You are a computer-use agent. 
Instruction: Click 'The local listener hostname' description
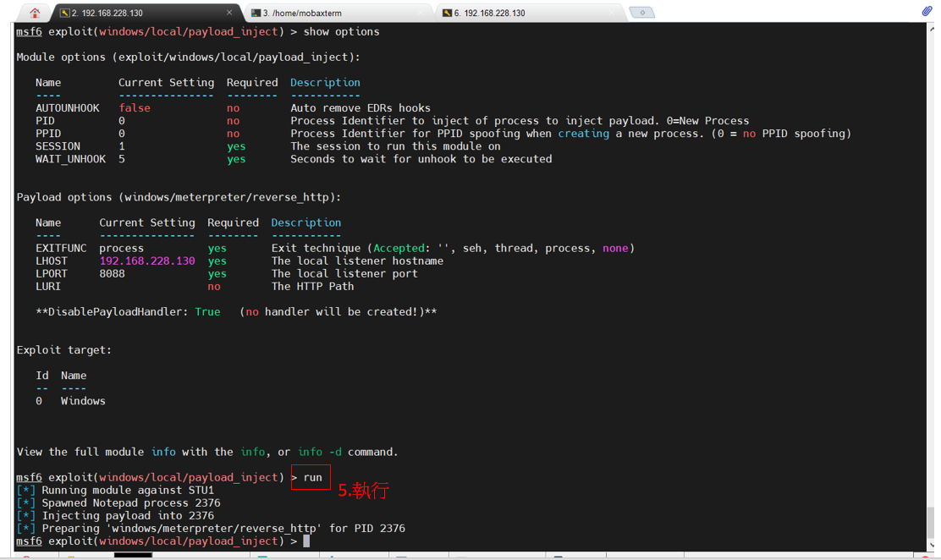point(357,261)
